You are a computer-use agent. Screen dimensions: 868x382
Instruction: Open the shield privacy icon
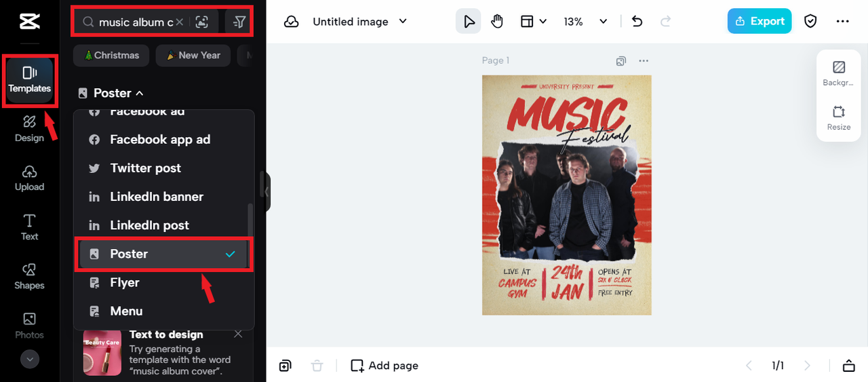tap(810, 22)
